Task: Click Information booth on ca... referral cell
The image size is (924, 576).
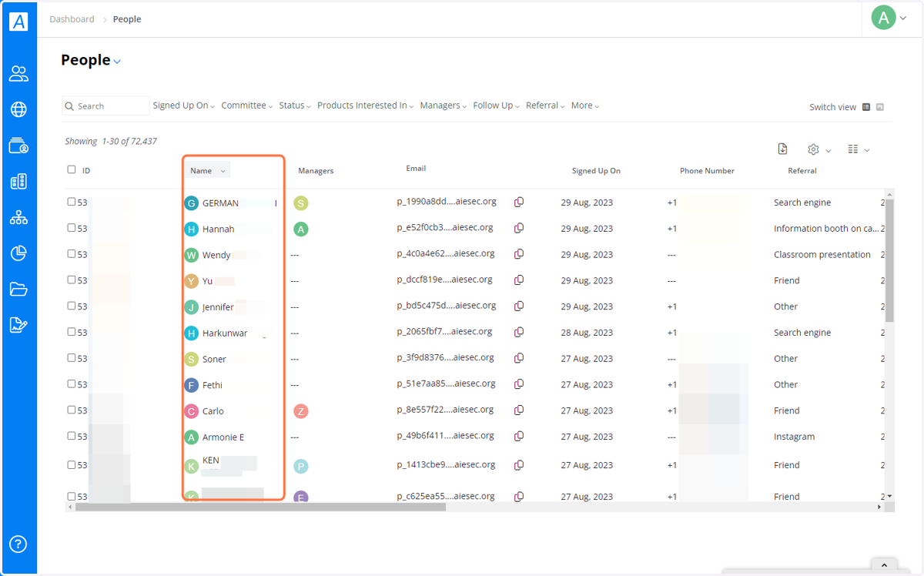Action: (826, 229)
